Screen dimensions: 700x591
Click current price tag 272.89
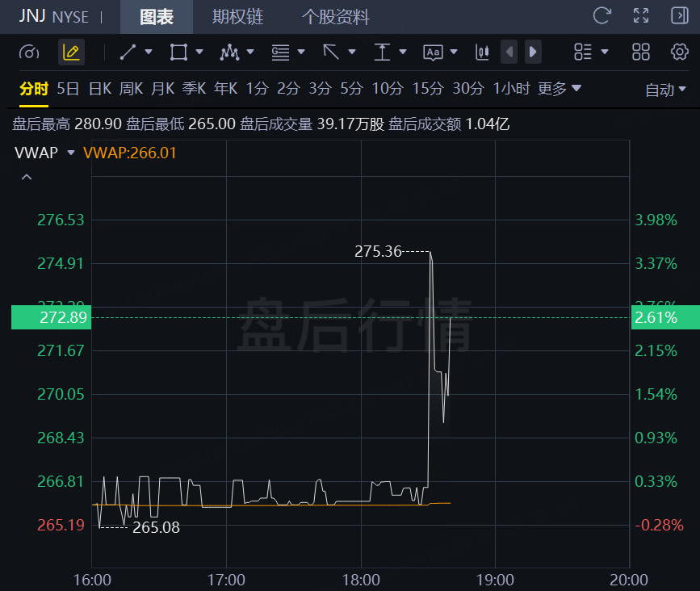(52, 317)
